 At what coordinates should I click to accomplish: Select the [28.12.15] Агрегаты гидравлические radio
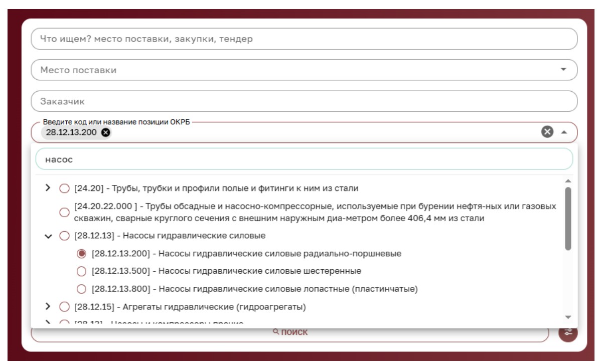(64, 306)
